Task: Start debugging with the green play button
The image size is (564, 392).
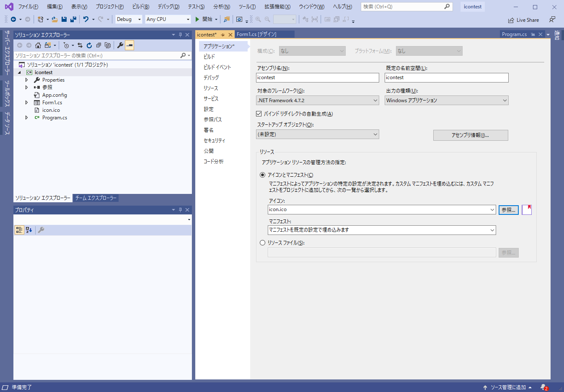Action: (197, 19)
